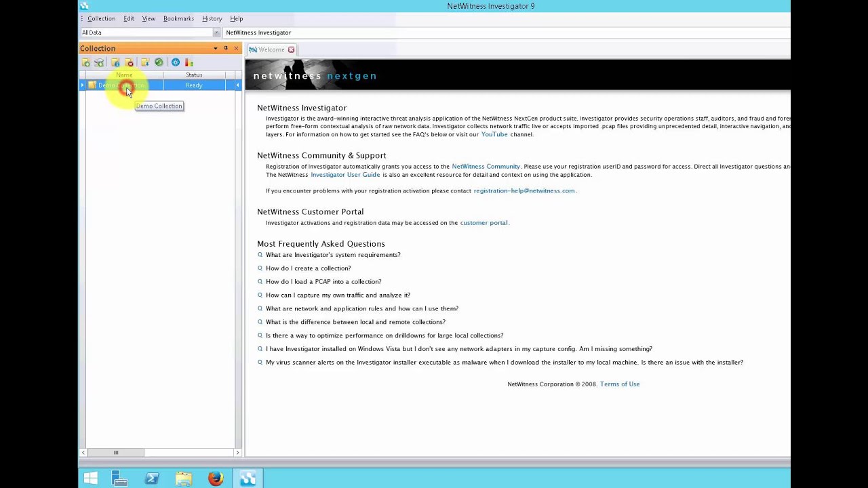Screen dimensions: 868x488
Task: Pin the Collection panel
Action: [x=226, y=48]
